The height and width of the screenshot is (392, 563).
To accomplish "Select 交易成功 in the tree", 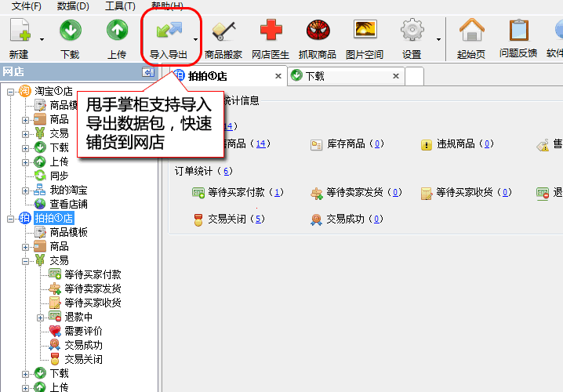I will (83, 345).
